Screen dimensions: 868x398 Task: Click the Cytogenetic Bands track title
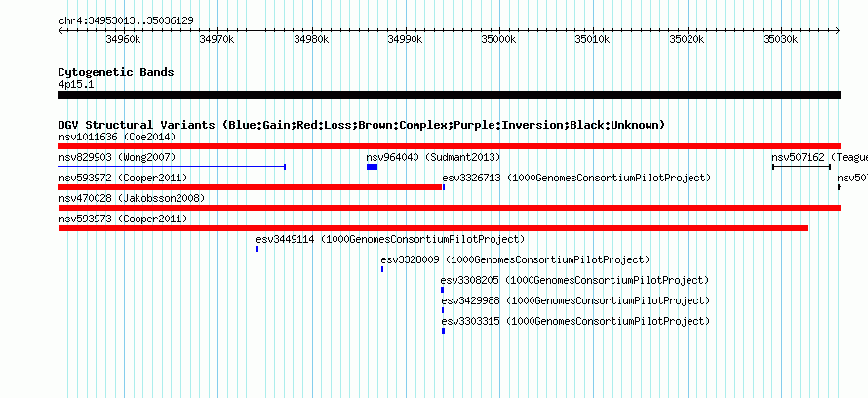tap(116, 72)
